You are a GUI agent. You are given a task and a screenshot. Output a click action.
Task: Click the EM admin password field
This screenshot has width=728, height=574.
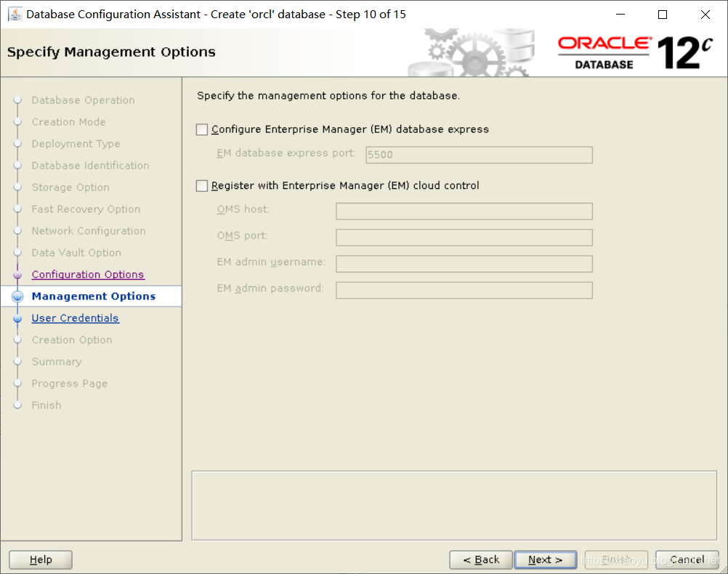pos(464,290)
